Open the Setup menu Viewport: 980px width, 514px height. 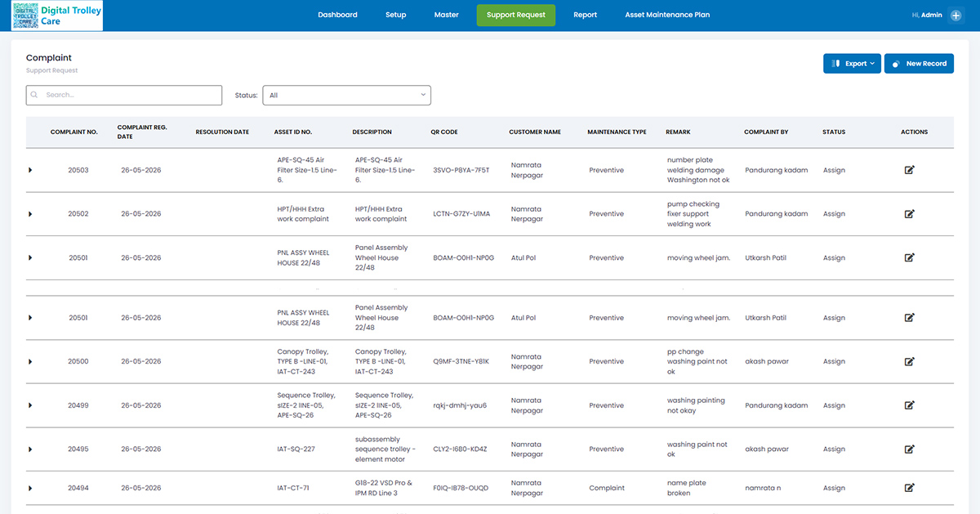coord(395,15)
